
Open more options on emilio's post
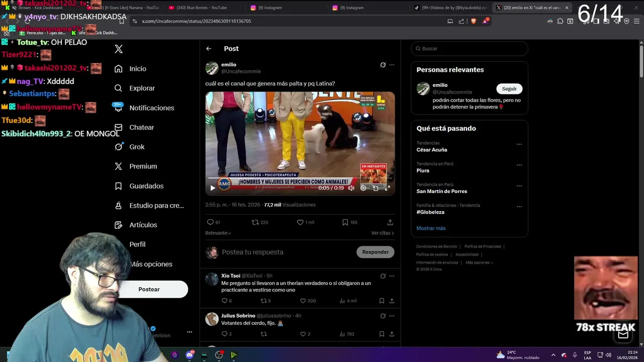point(392,65)
